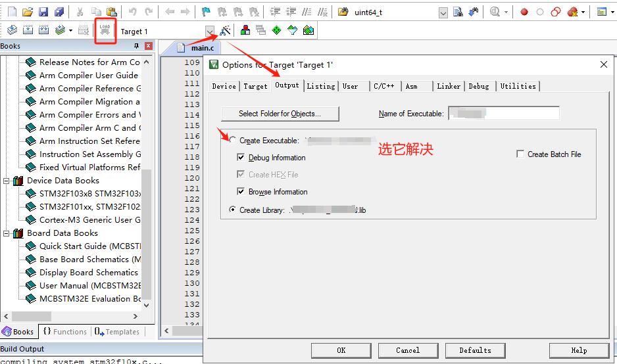Paste from clipboard via toolbar icon
This screenshot has height=364, width=617.
(x=112, y=12)
